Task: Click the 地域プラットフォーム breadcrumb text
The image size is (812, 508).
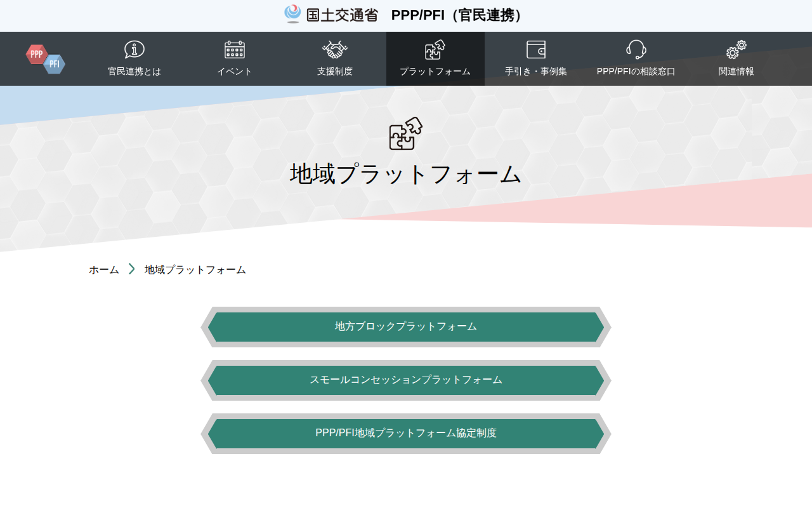Action: [x=195, y=270]
